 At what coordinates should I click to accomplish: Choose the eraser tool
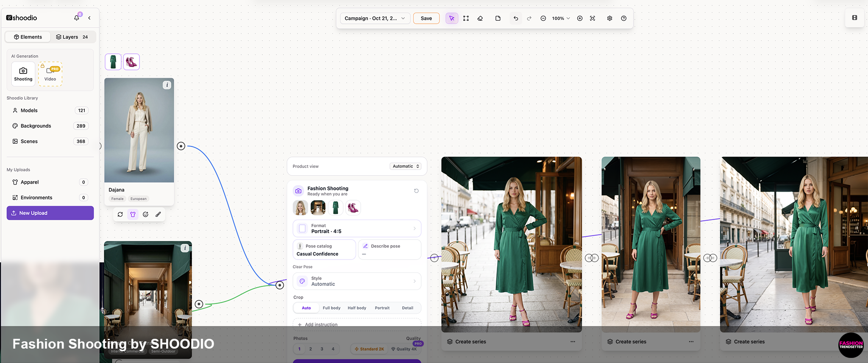(480, 18)
